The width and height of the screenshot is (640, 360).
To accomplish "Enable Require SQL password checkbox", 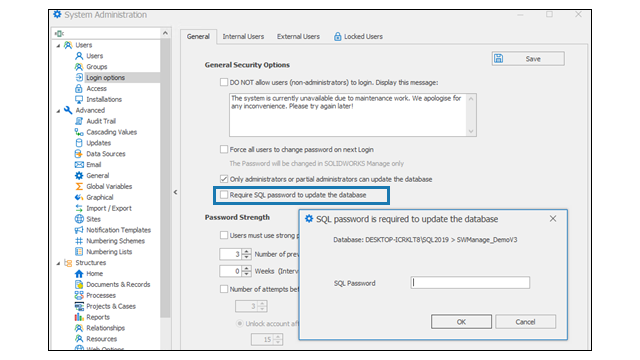I will coord(224,195).
